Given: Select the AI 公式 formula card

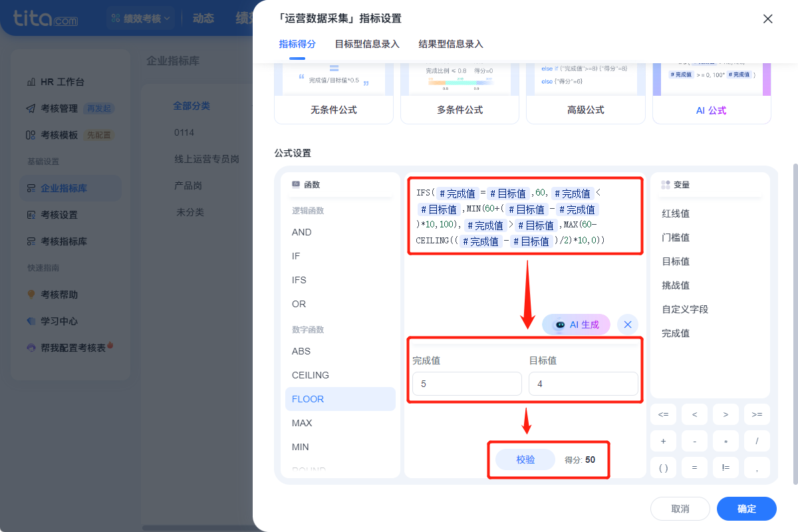Looking at the screenshot, I should point(711,110).
